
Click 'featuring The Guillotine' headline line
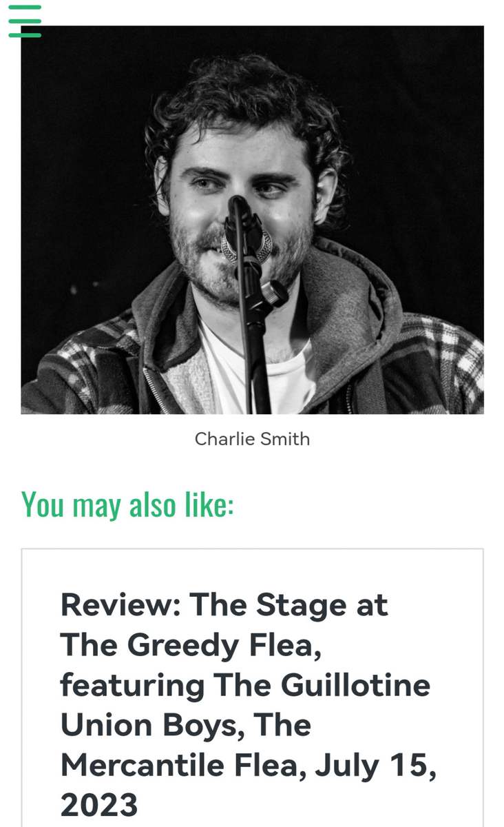click(245, 685)
